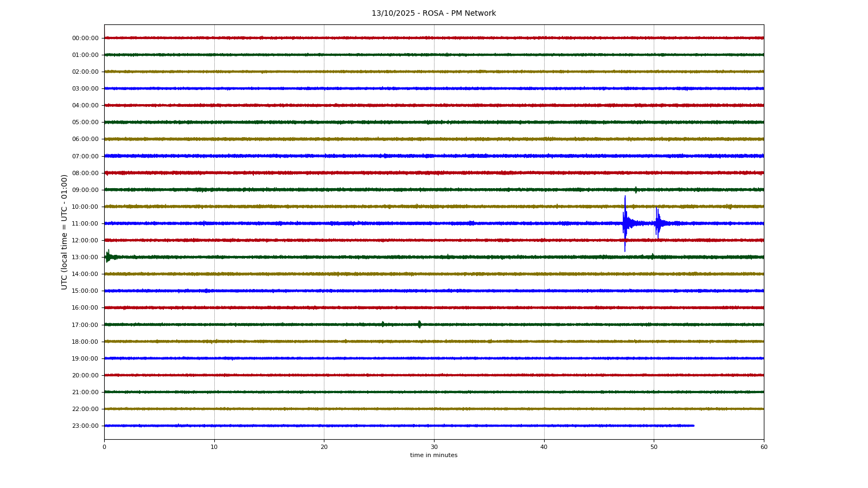This screenshot has height=488, width=868.
Task: Click the event burst starting the 13:00:00 trace
Action: point(108,256)
